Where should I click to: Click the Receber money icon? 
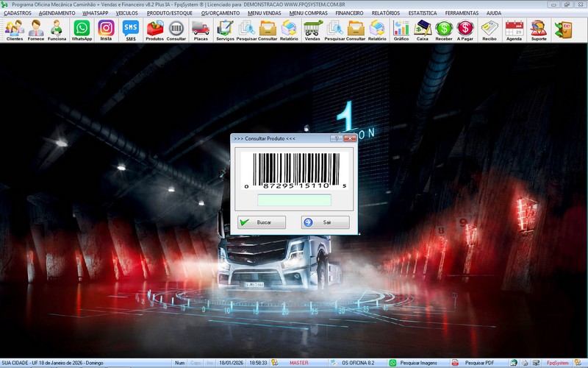[x=443, y=29]
